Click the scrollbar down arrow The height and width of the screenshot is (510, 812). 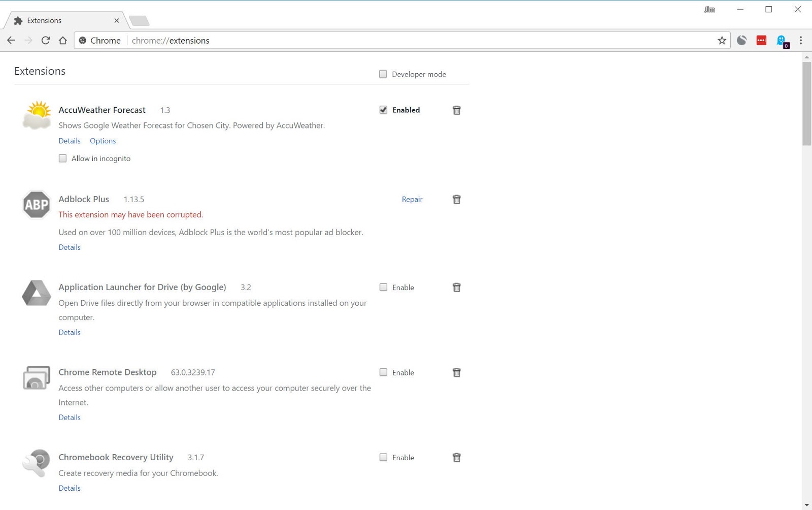806,505
